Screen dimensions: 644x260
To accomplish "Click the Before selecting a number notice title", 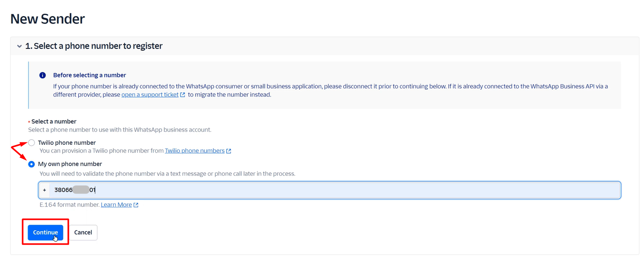I will tap(89, 75).
